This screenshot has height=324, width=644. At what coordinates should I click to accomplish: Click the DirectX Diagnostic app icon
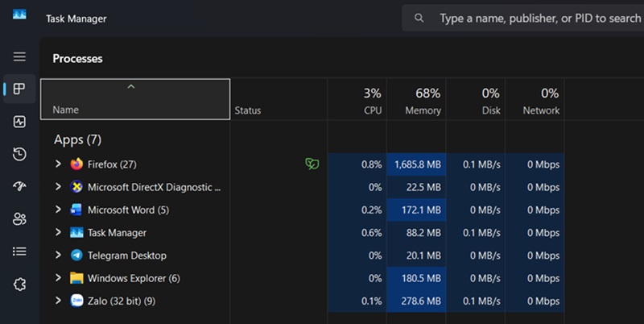[x=76, y=187]
